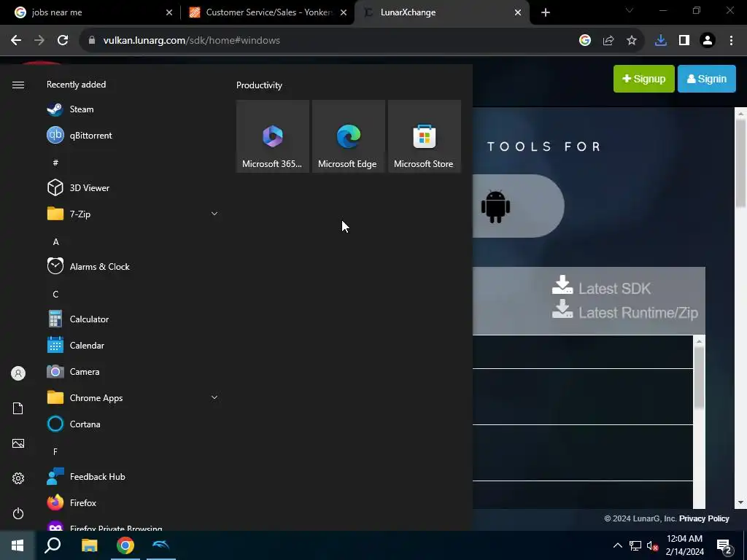Click the Windows Start button
Image resolution: width=747 pixels, height=560 pixels.
[x=18, y=545]
